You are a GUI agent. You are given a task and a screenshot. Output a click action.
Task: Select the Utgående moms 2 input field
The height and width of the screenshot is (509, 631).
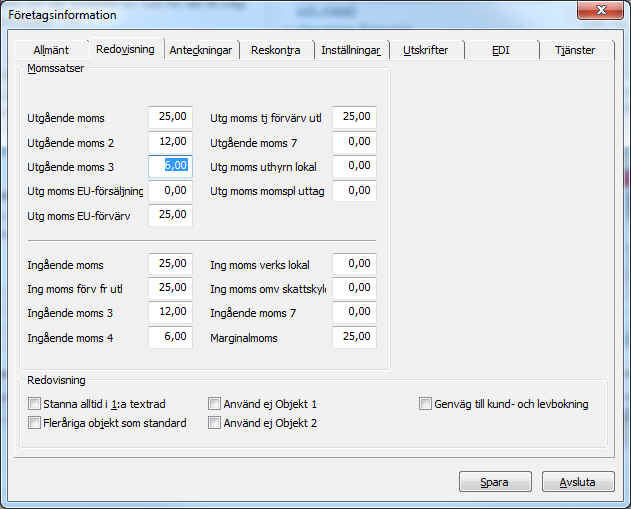tap(170, 142)
